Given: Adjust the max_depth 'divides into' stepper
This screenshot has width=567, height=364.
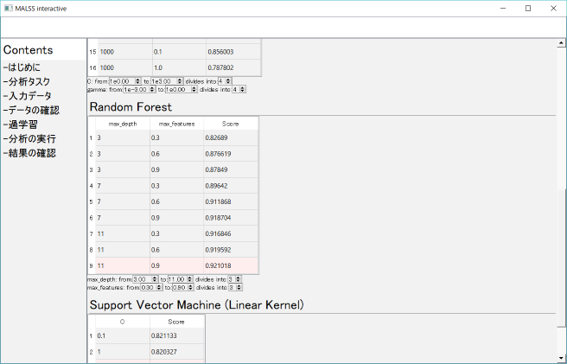Looking at the screenshot, I should (238, 279).
